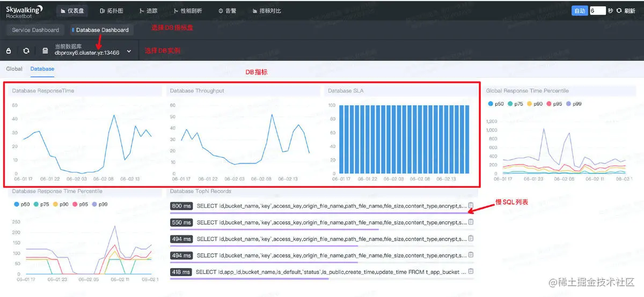Viewport: 644px width, 297px height.
Task: Switch to Database Dashboard tab
Action: [x=100, y=30]
